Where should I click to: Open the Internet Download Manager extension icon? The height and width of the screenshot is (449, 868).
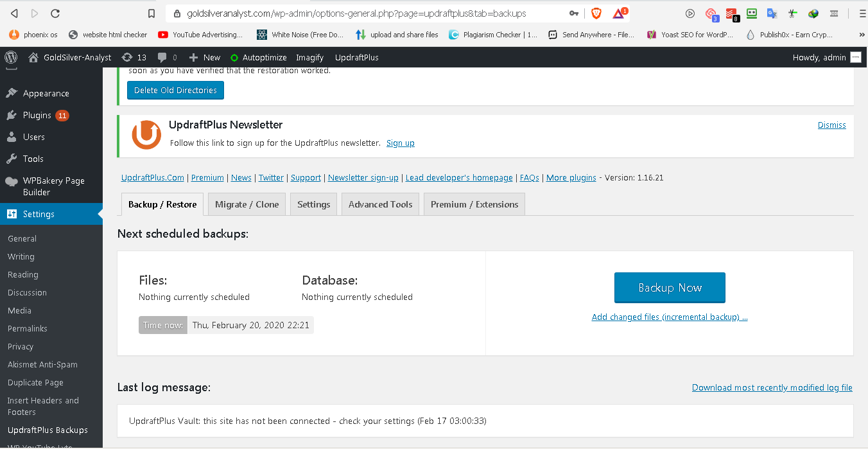pyautogui.click(x=813, y=13)
